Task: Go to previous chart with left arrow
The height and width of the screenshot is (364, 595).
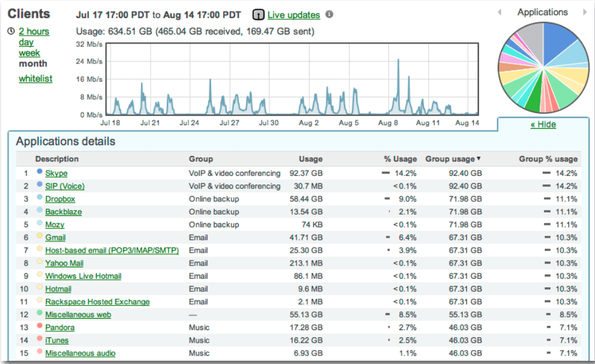Action: point(499,12)
